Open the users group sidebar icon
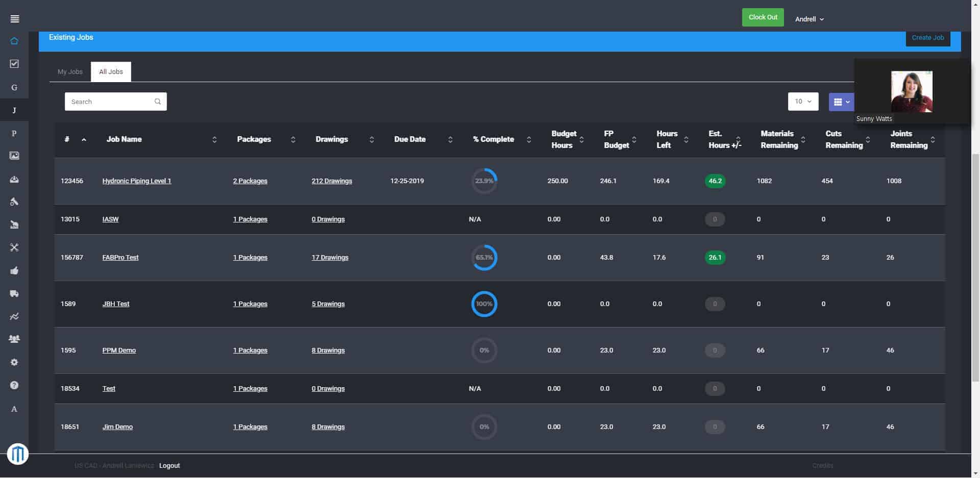 click(x=14, y=339)
